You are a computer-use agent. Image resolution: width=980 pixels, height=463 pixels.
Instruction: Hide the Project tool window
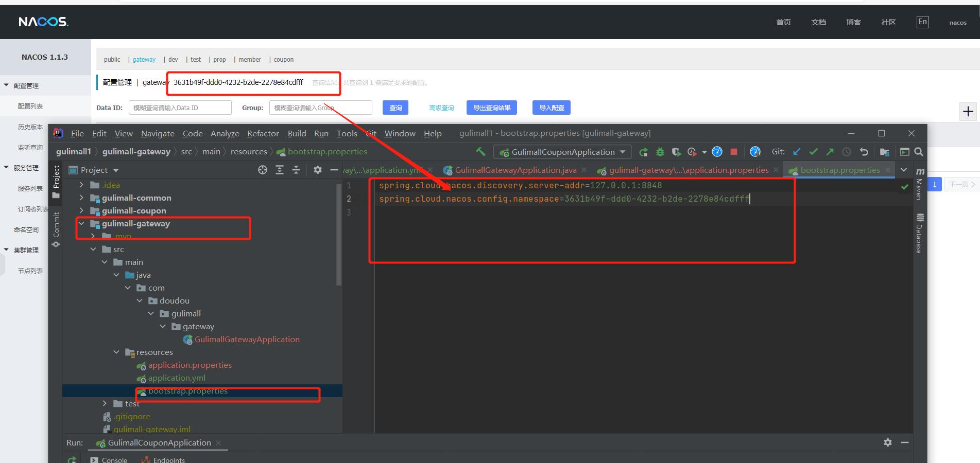pos(334,170)
